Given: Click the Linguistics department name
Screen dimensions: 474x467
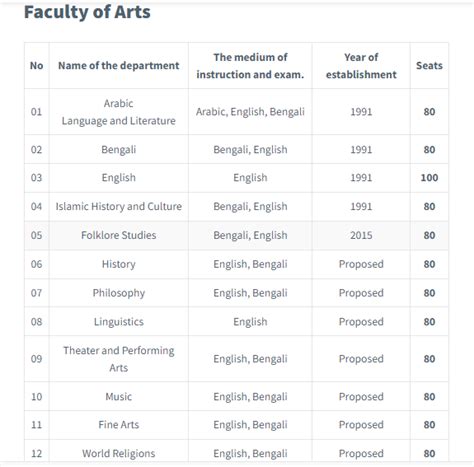Looking at the screenshot, I should coord(119,322).
